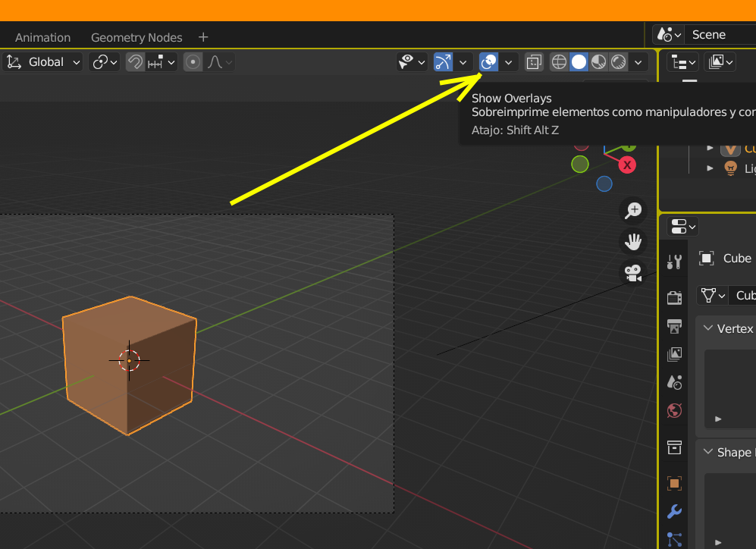Collapse the Vertex Groups panel
This screenshot has height=549, width=756.
(707, 328)
